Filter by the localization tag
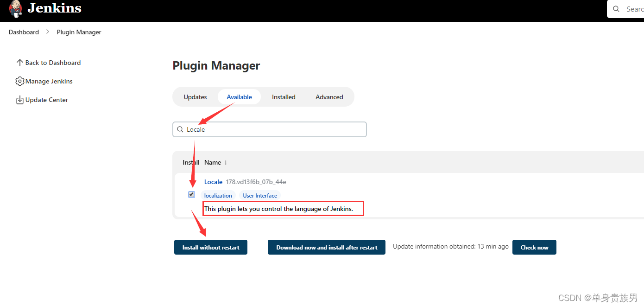644x307 pixels. [x=218, y=196]
